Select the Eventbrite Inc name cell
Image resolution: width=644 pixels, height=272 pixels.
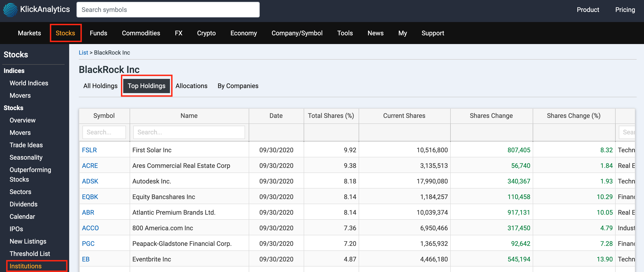(x=189, y=259)
